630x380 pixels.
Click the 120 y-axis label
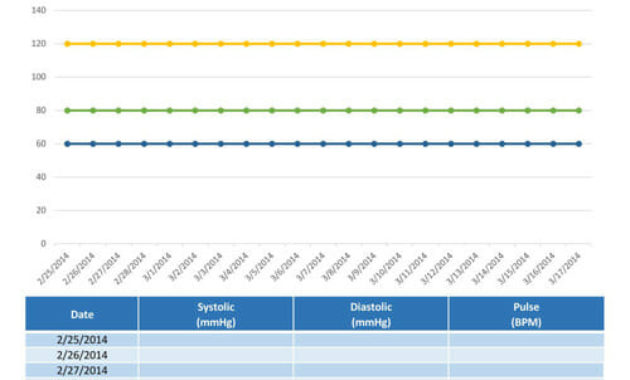[x=39, y=44]
